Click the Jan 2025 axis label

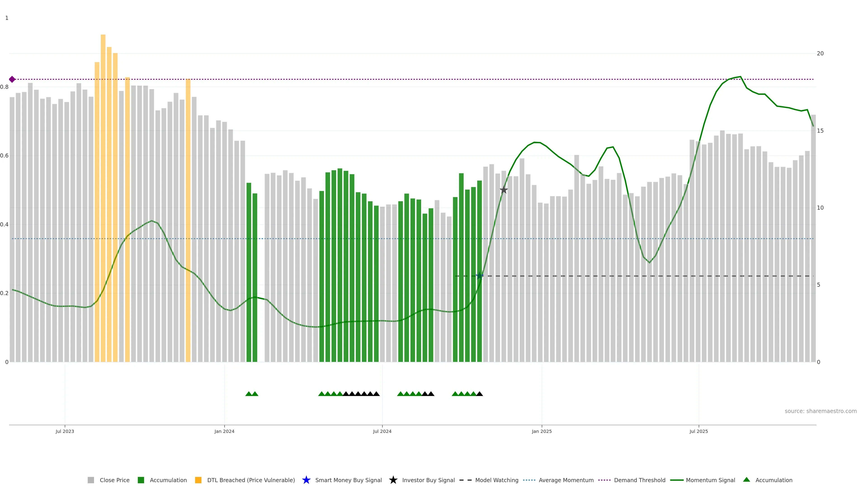(542, 432)
